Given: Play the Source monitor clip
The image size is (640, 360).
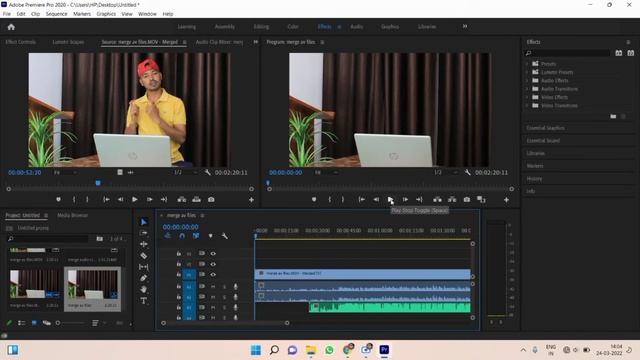Looking at the screenshot, I should tap(134, 200).
